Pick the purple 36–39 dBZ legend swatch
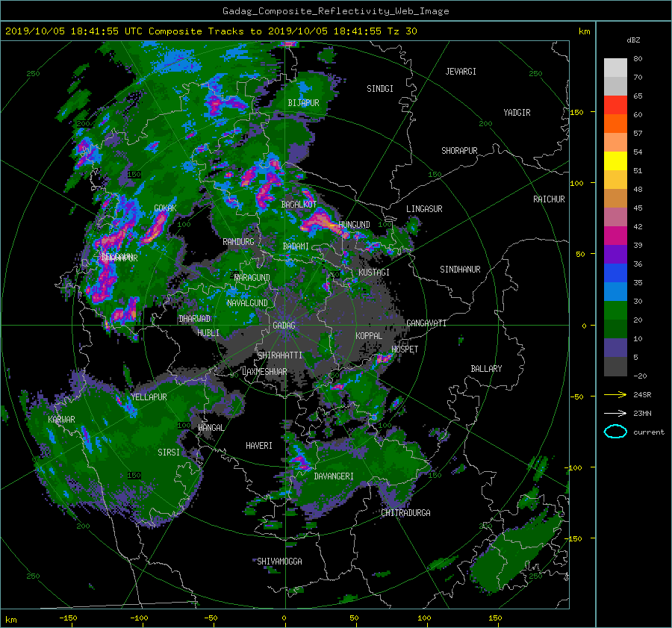 (x=615, y=254)
